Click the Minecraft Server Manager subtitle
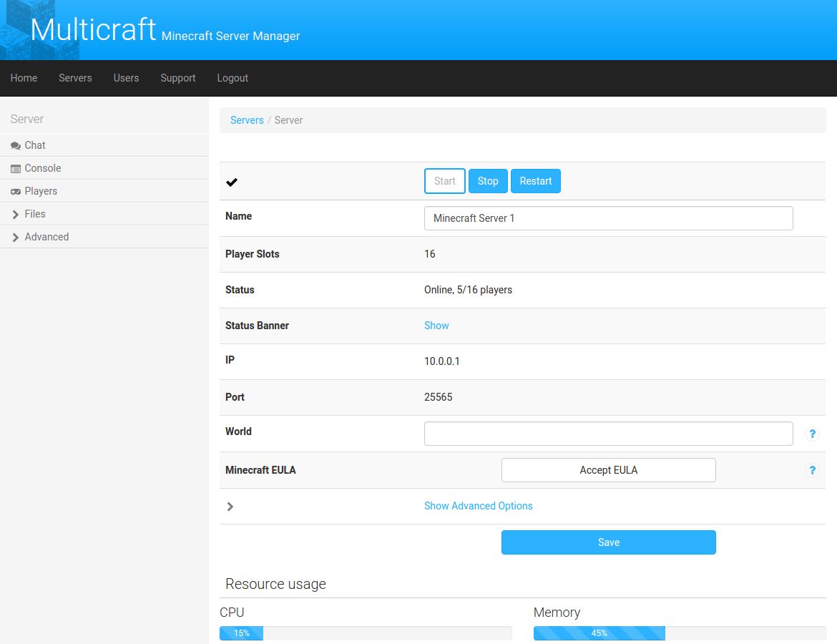Screen dimensions: 837x644 click(230, 36)
